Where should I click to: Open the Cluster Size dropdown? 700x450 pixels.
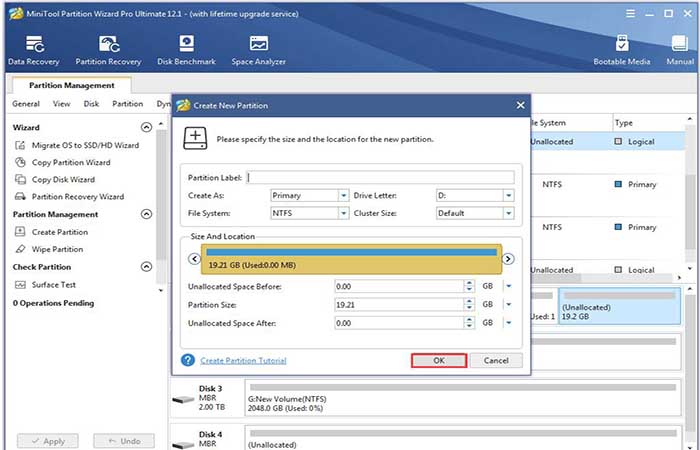pyautogui.click(x=509, y=213)
